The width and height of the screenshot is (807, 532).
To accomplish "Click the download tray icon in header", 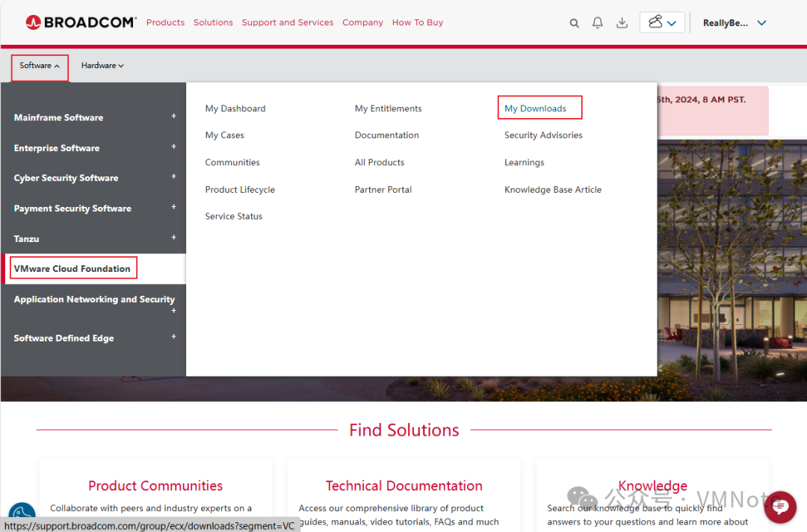I will tap(622, 22).
